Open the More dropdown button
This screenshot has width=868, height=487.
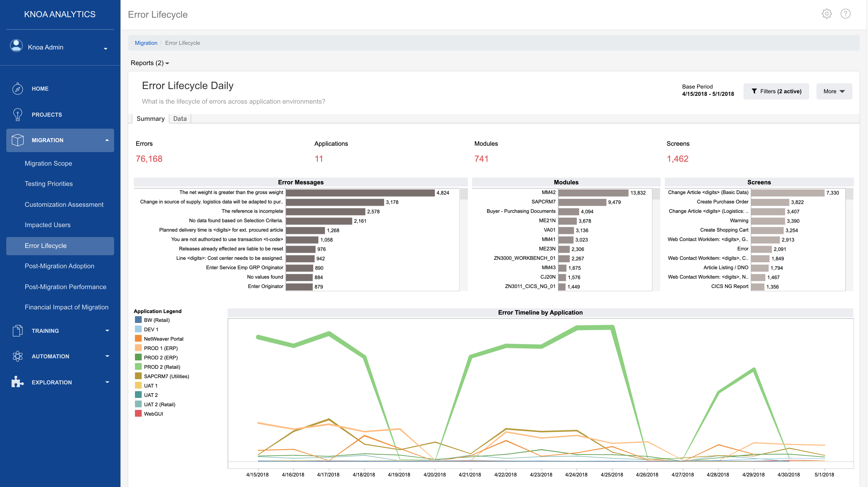[834, 91]
